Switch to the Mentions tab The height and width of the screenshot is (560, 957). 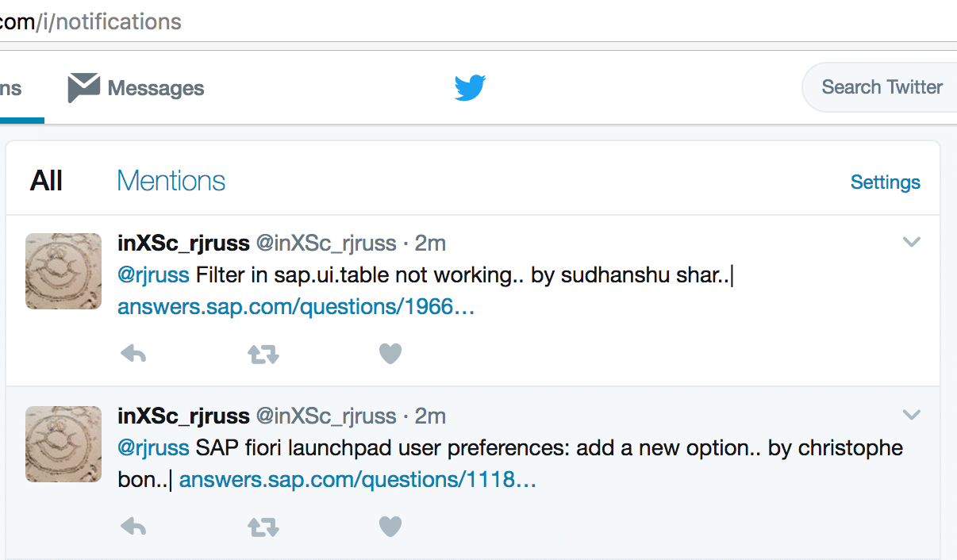pos(171,182)
